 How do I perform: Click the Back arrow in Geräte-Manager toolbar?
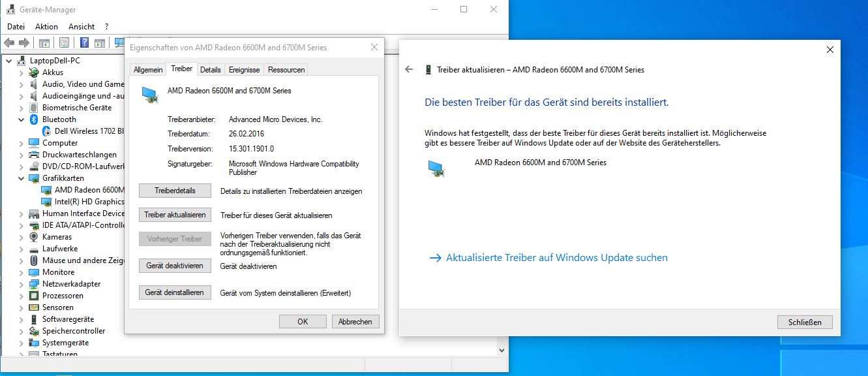tap(8, 43)
